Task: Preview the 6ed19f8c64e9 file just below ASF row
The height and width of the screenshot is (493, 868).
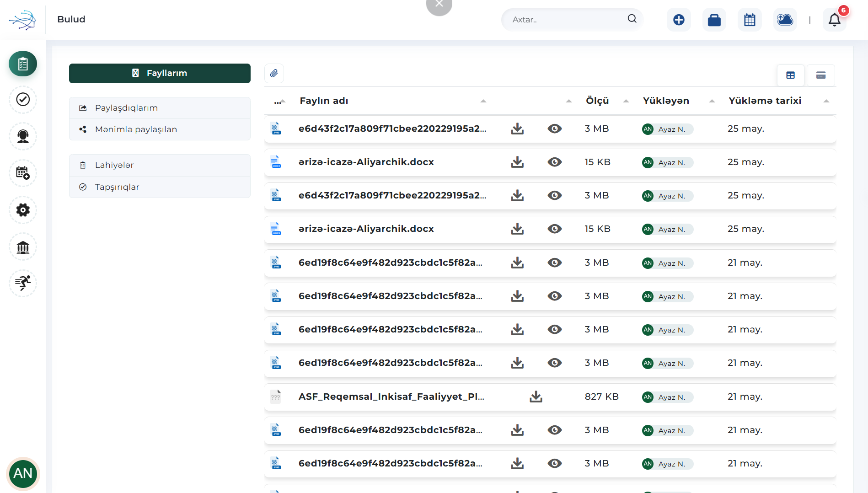Action: click(555, 430)
